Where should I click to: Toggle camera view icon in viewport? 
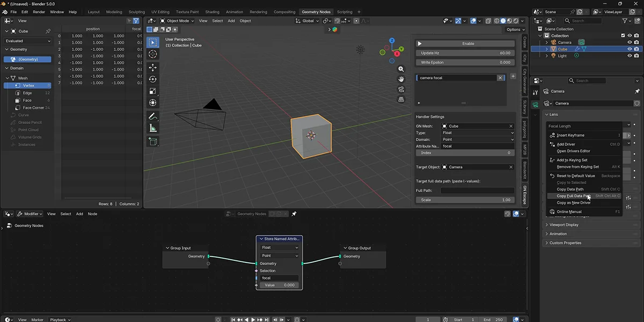[401, 89]
